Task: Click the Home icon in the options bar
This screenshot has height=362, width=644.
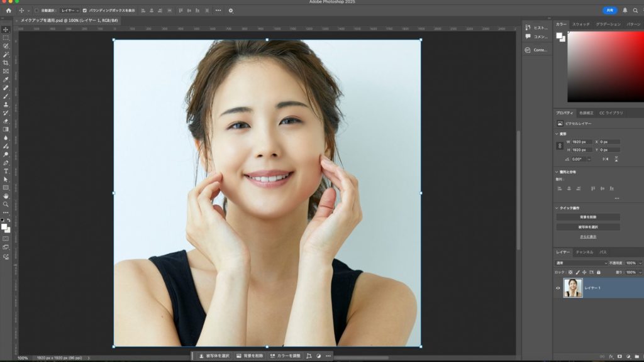Action: pos(8,11)
